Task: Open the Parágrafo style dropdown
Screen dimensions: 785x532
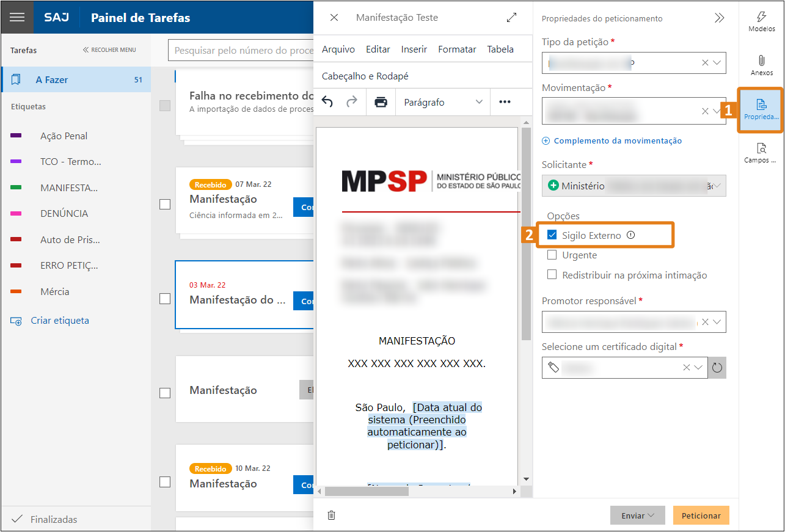Action: (443, 102)
